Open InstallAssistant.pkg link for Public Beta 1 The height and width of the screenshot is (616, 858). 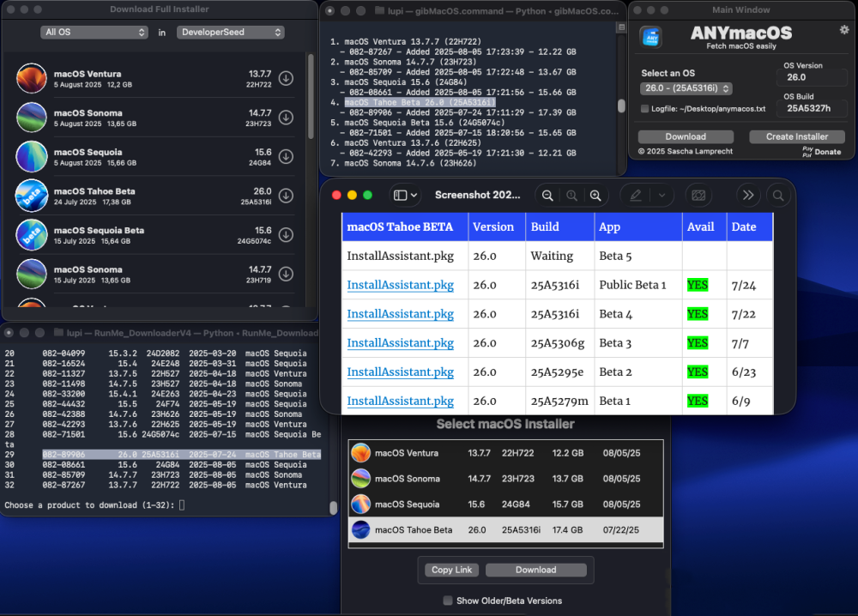(400, 285)
